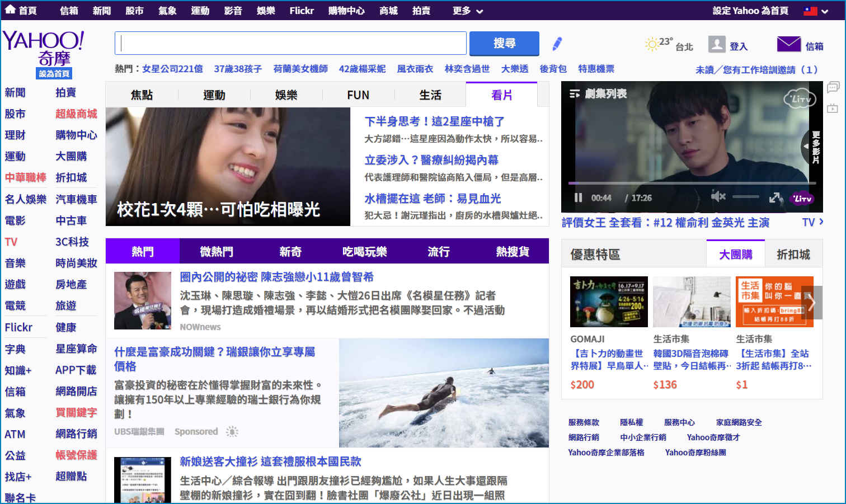
Task: Check the Taipei sunny weather icon
Action: click(651, 44)
